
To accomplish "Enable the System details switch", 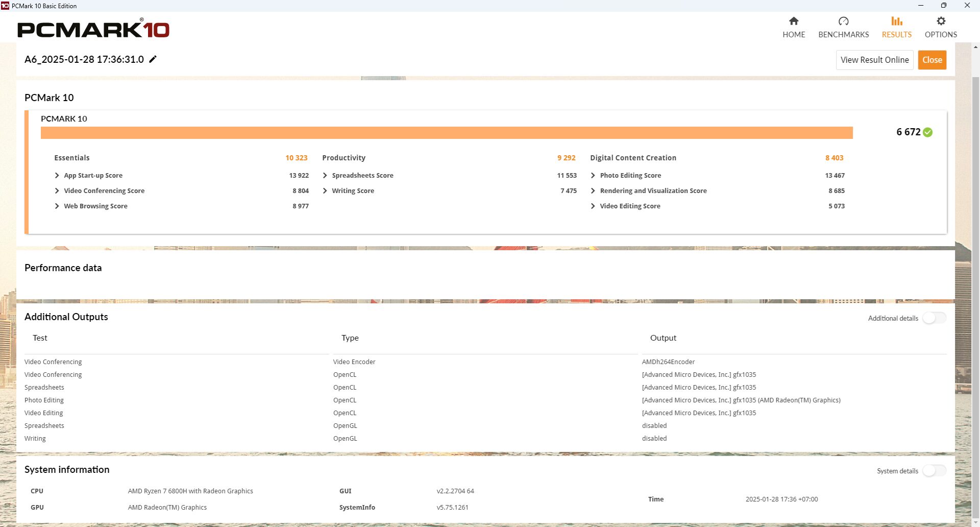I will [934, 470].
